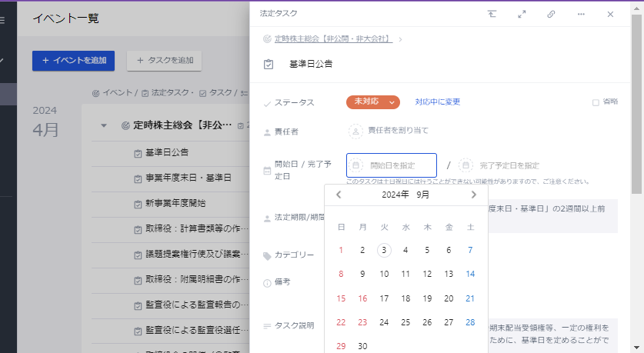The height and width of the screenshot is (353, 644).
Task: Open the more options ellipsis menu
Action: (x=581, y=14)
